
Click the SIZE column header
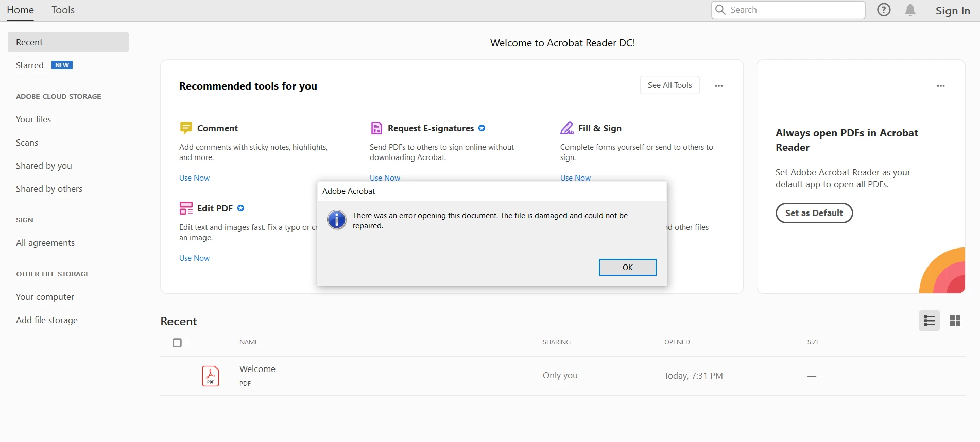tap(814, 342)
